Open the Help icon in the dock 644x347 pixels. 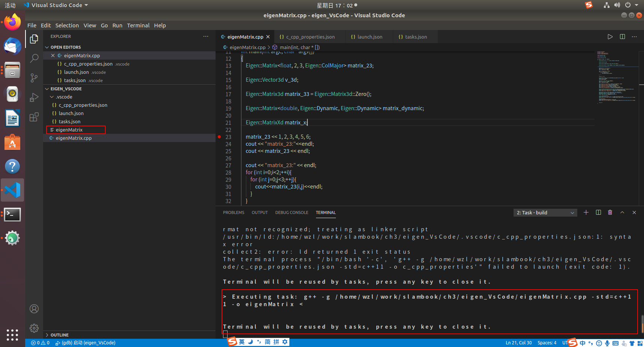click(12, 166)
